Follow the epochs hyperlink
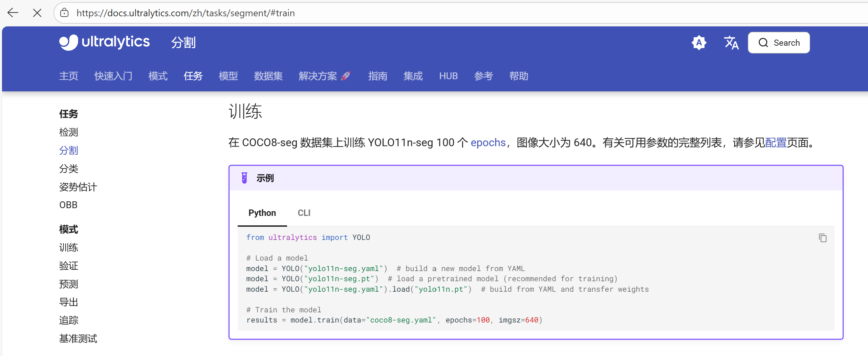Viewport: 868px width, 356px height. pos(488,142)
